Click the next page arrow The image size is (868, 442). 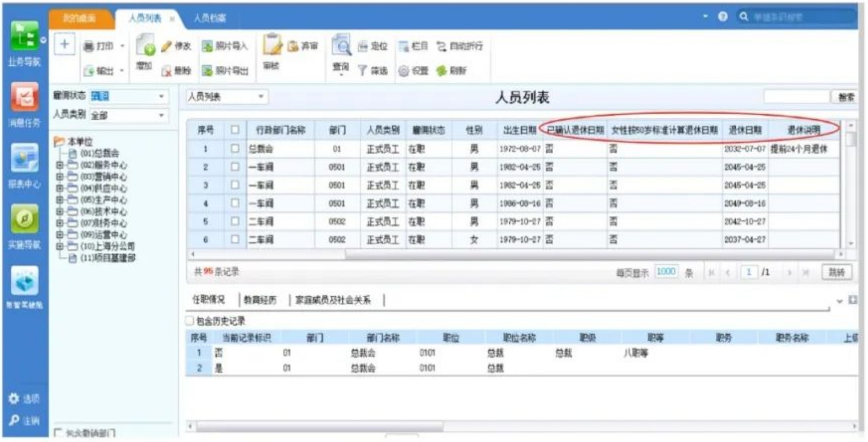789,272
